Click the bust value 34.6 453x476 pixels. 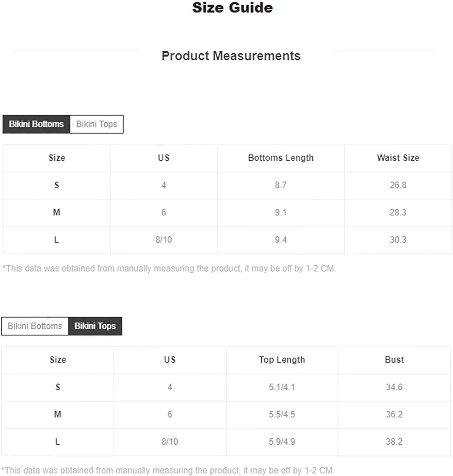tap(394, 387)
